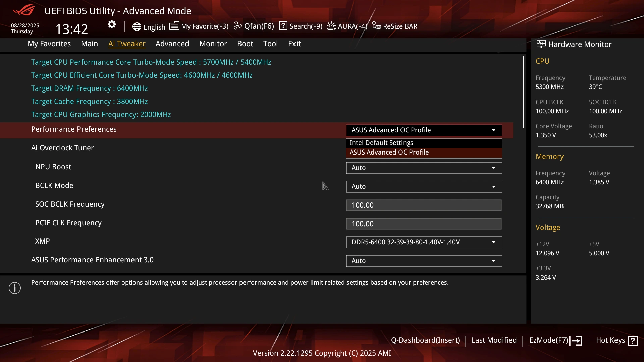Open Qfan(F6) control
Viewport: 644px width, 362px height.
259,26
